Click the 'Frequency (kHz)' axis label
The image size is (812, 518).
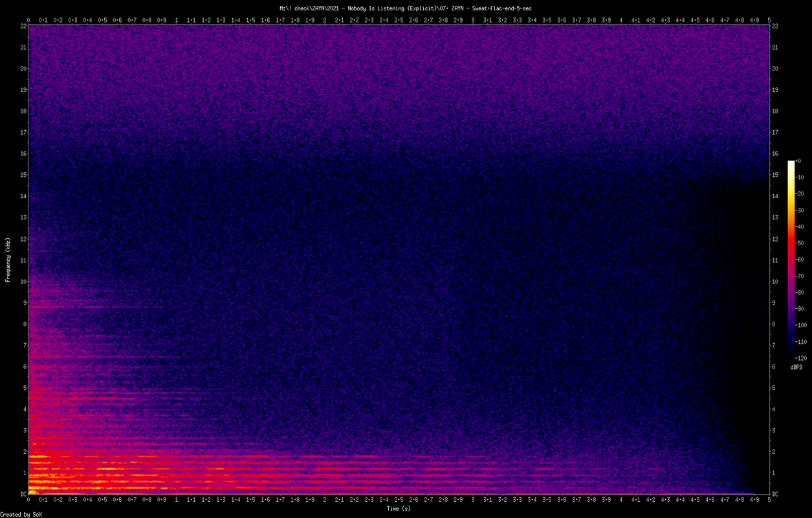[8, 259]
